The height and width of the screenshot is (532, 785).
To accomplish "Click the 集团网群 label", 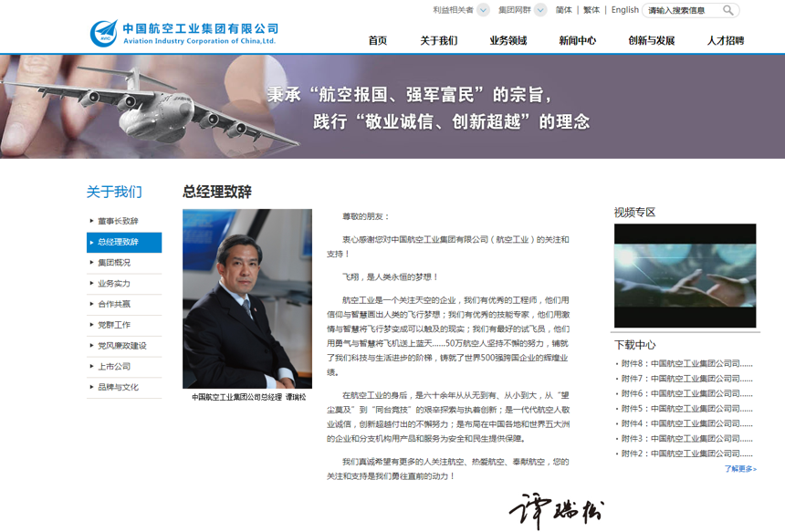I will pyautogui.click(x=515, y=10).
